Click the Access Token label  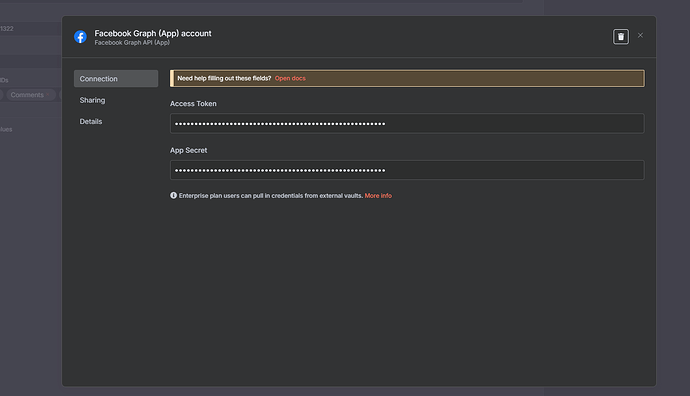tap(193, 104)
